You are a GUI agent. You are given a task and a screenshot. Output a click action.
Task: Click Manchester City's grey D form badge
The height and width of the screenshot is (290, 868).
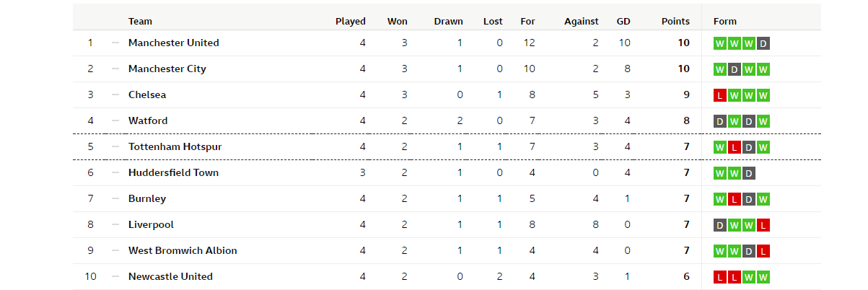click(734, 69)
